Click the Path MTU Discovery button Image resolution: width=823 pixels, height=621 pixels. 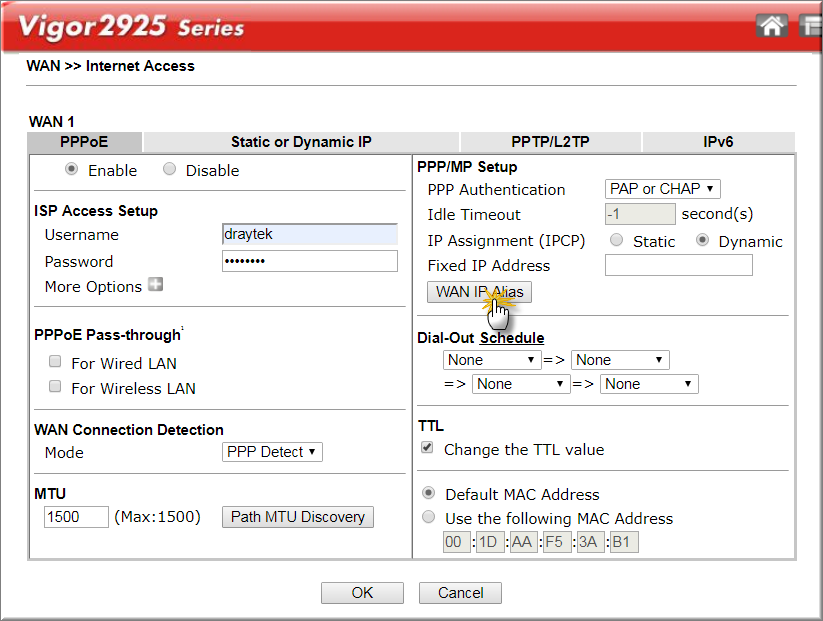tap(298, 517)
